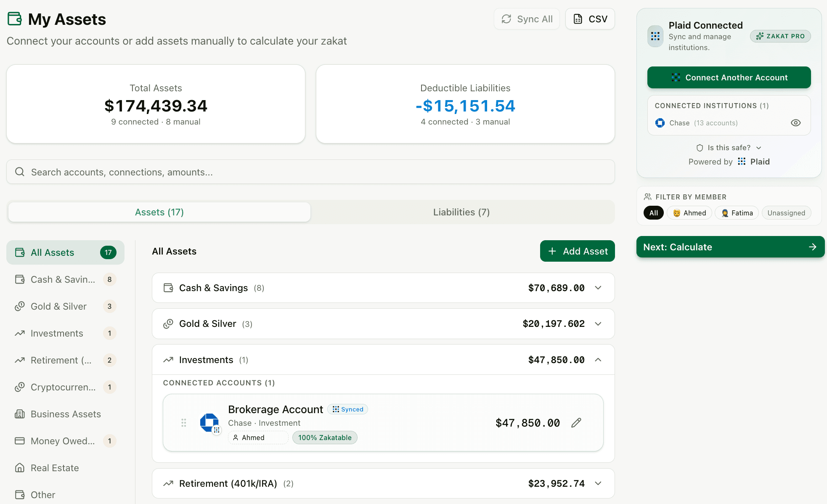Click Connect Another Account

coord(729,77)
